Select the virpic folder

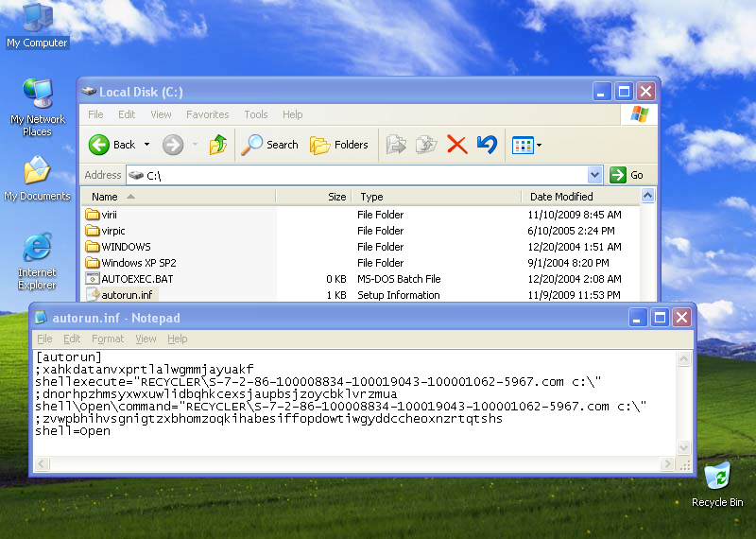pos(113,231)
